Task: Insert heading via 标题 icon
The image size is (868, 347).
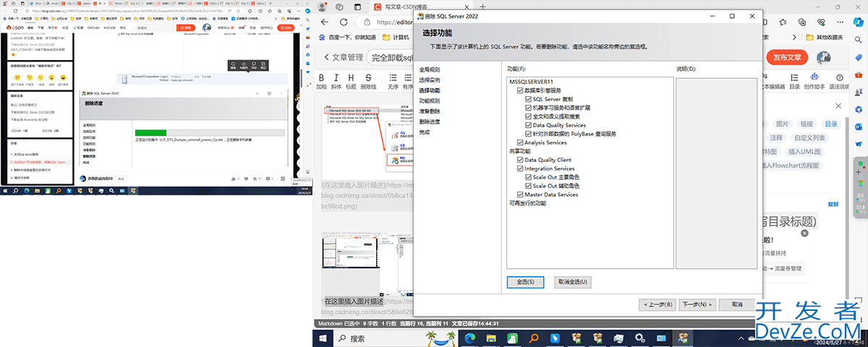Action: [352, 80]
